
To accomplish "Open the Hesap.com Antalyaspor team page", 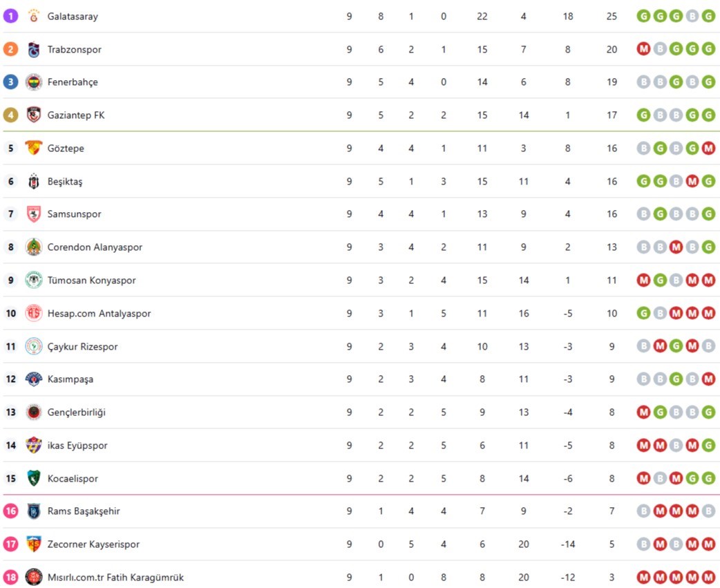I will tap(99, 314).
